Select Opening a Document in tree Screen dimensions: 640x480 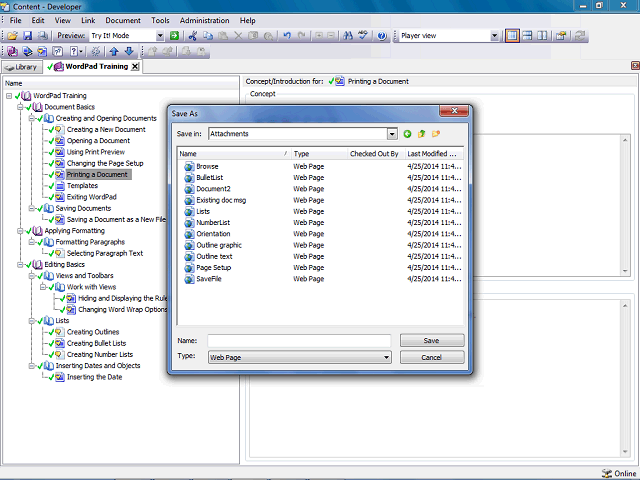[98, 141]
